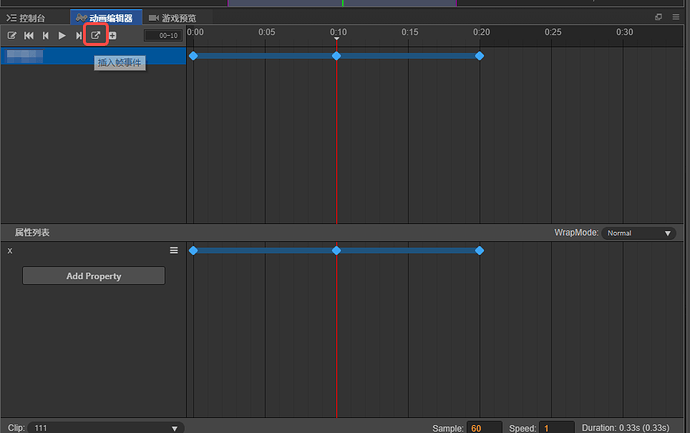Screen dimensions: 690x433
Task: Click timeline ruler at 0:25
Action: (552, 32)
